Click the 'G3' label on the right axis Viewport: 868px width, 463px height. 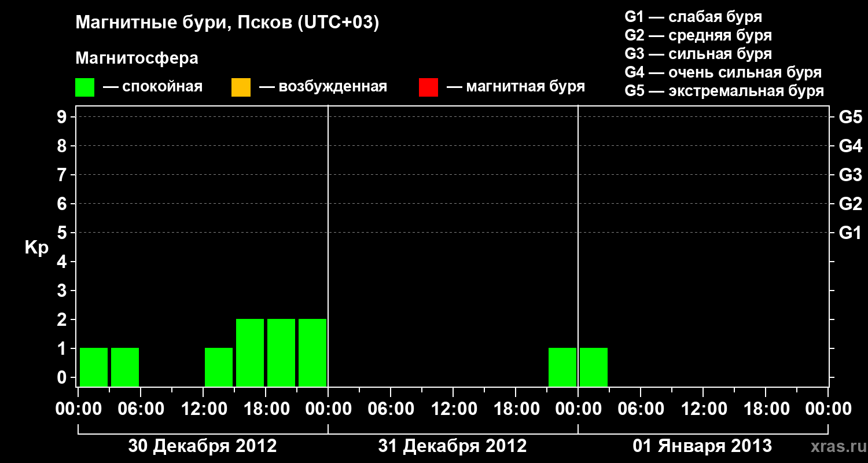pos(851,175)
